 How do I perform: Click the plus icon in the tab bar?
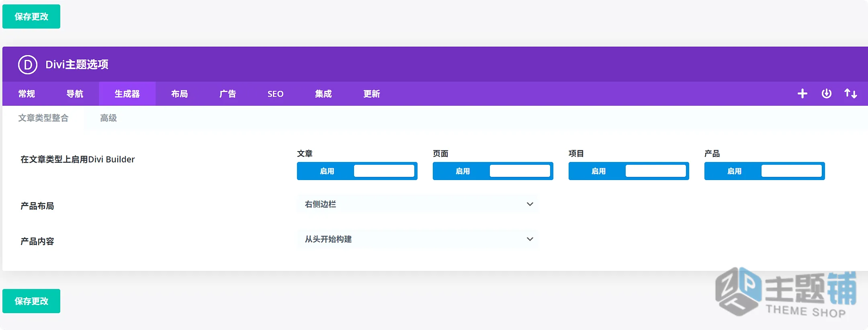coord(802,94)
